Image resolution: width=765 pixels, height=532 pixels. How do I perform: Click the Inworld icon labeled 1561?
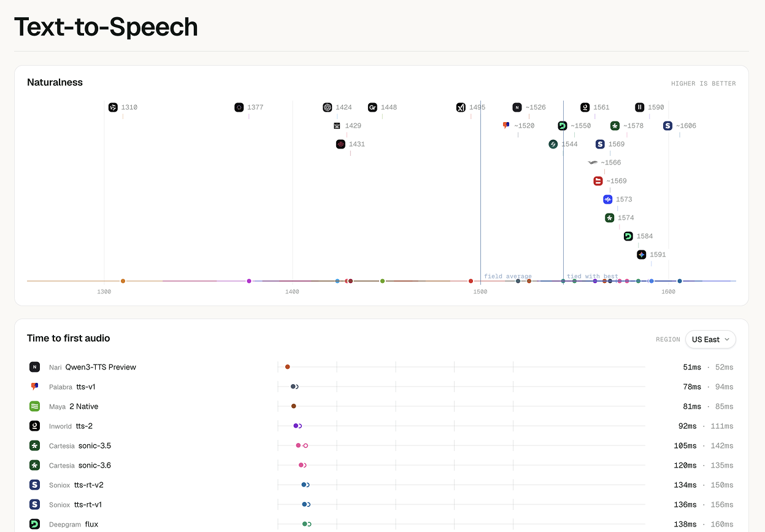tap(585, 107)
